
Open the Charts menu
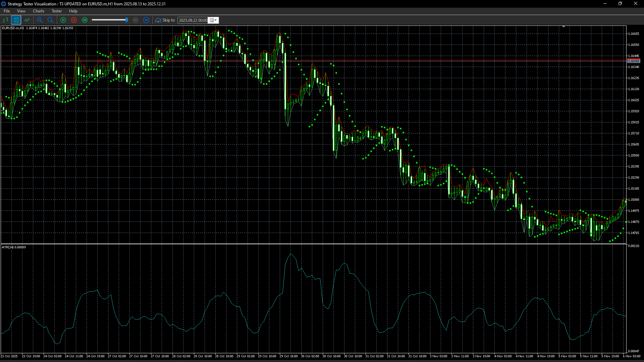[39, 11]
